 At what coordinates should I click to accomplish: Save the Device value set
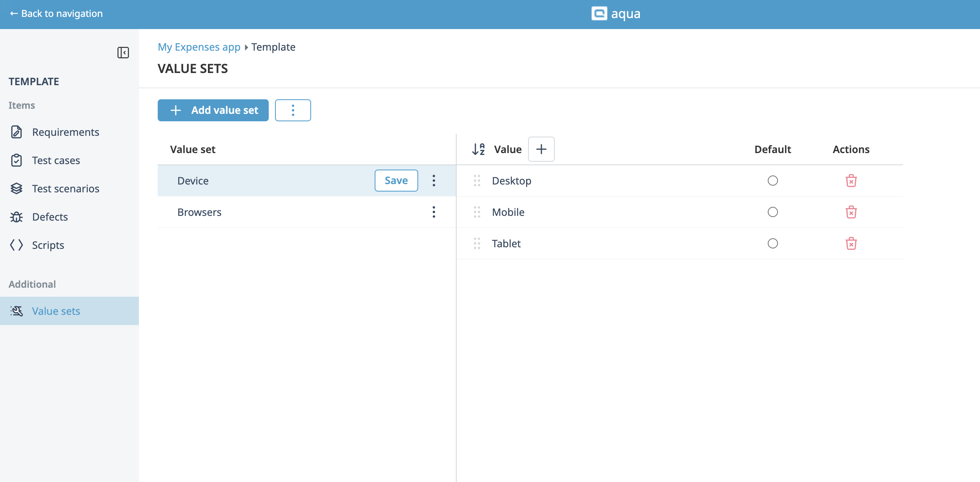[396, 181]
